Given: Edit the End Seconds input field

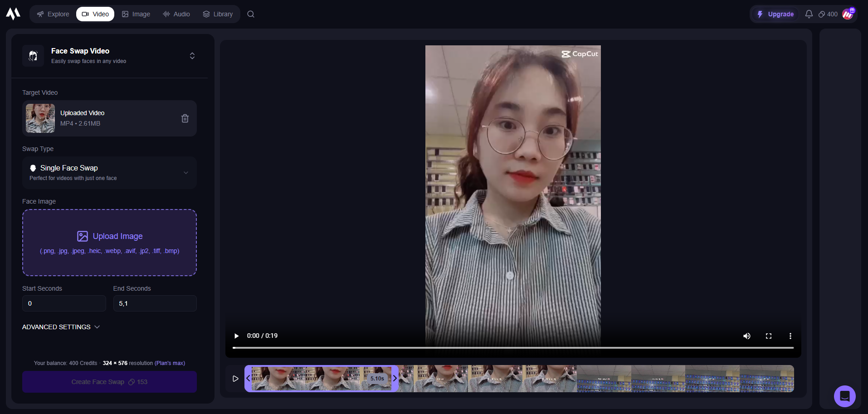Looking at the screenshot, I should coord(155,303).
